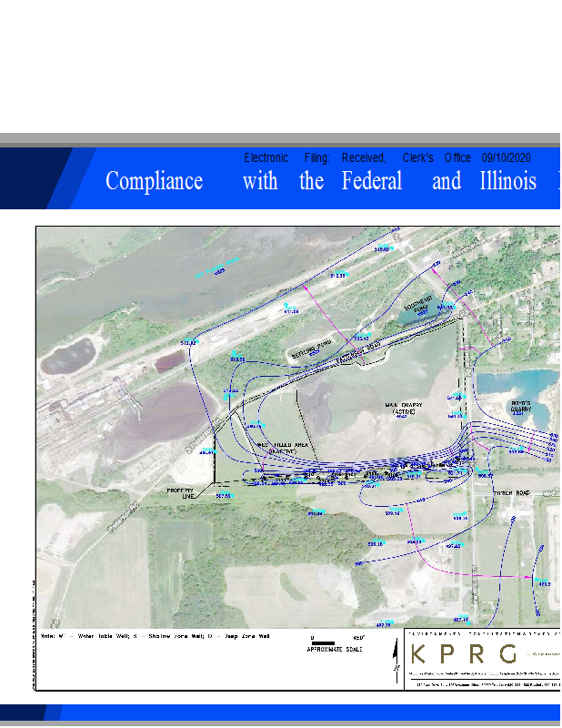Click the black scale bar graphic

pyautogui.click(x=323, y=643)
